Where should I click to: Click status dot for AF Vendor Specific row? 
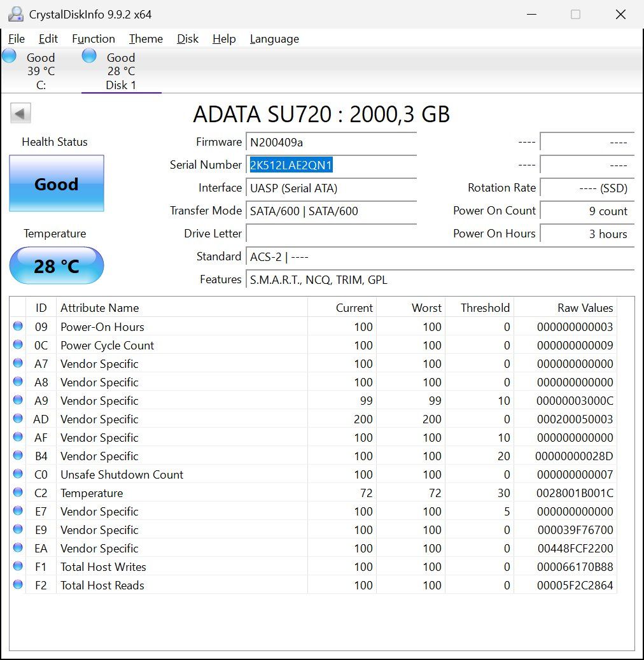tap(18, 437)
